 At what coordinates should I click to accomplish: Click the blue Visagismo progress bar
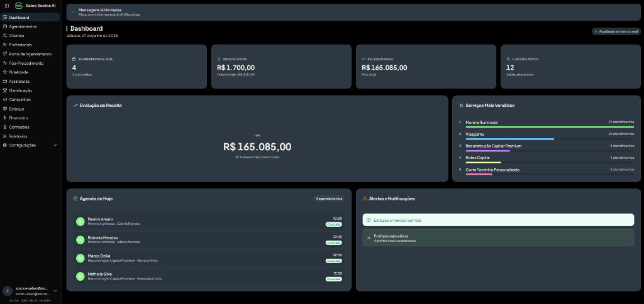coord(509,139)
